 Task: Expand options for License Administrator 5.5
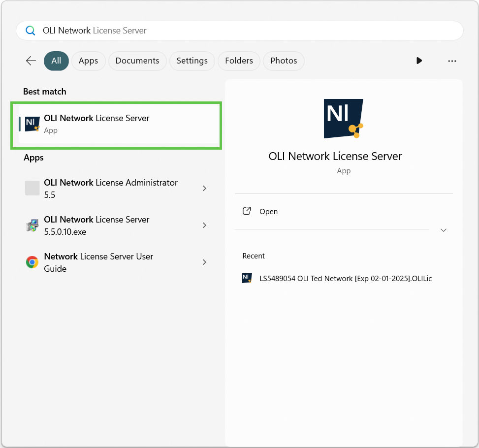coord(204,188)
